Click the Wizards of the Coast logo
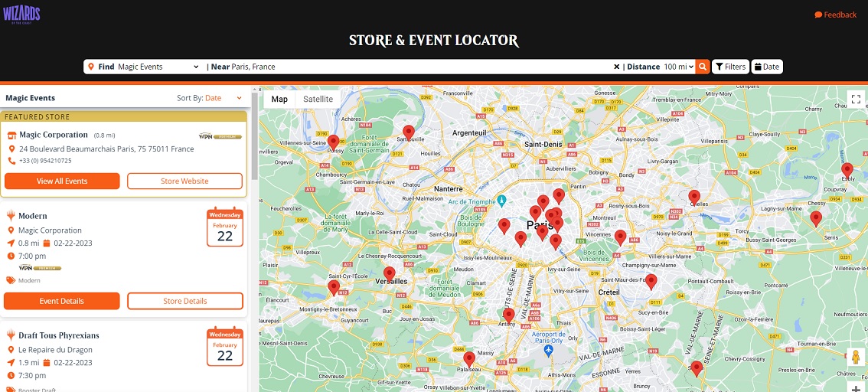The height and width of the screenshot is (392, 868). coord(21,14)
